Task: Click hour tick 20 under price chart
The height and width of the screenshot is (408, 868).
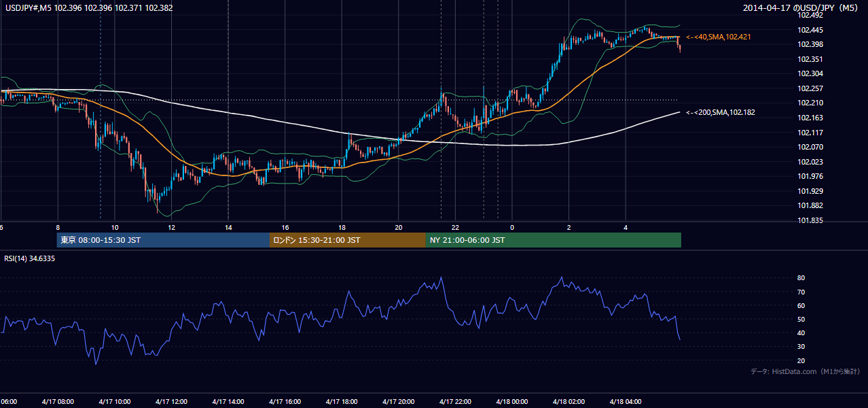Action: (399, 227)
